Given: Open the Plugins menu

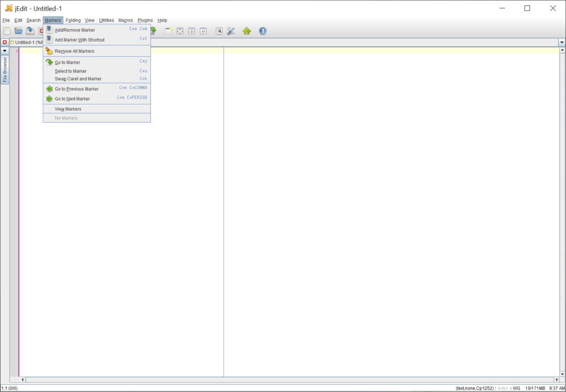Looking at the screenshot, I should [x=145, y=20].
